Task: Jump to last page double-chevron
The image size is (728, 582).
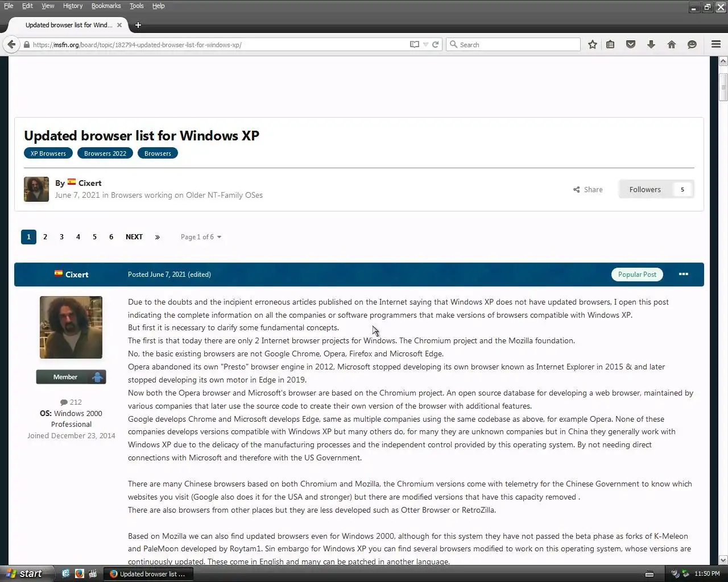Action: [x=158, y=237]
